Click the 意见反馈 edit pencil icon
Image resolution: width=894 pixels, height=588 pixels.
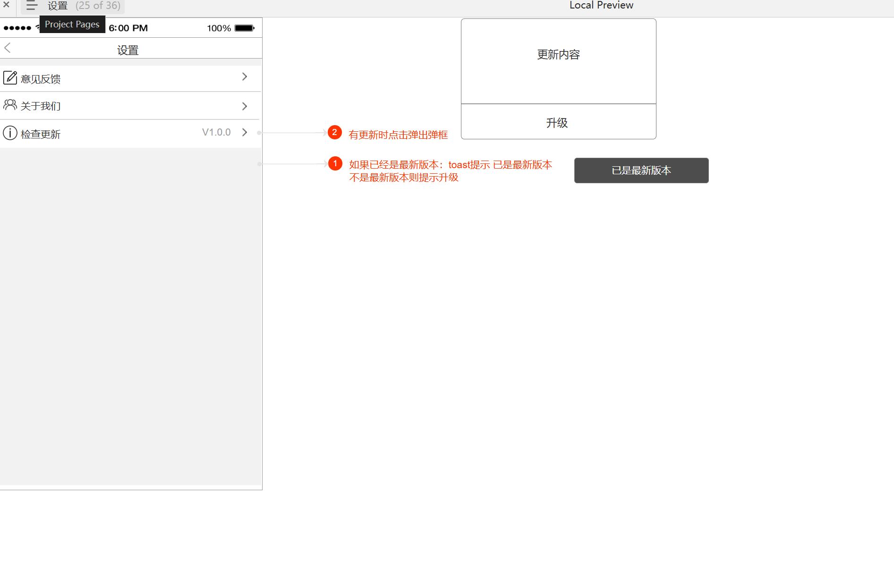(10, 77)
